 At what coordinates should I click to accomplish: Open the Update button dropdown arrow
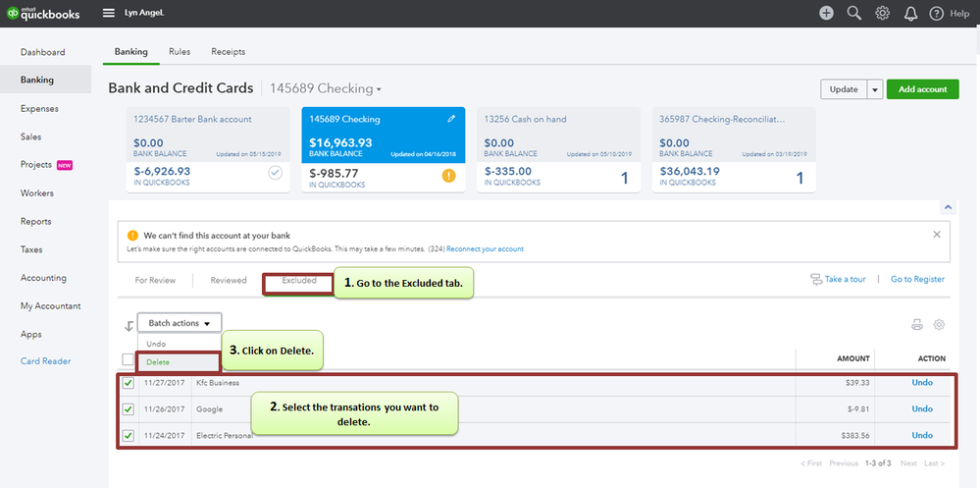tap(874, 89)
